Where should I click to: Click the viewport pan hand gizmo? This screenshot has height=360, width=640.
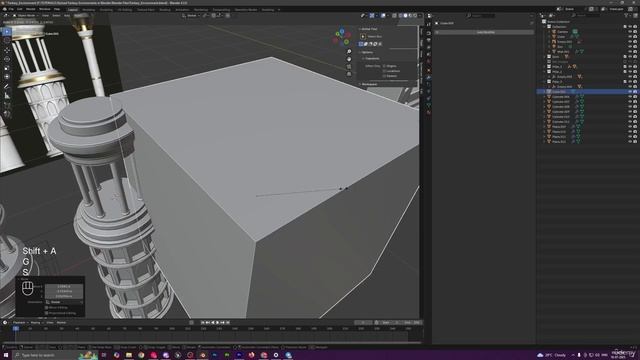pos(349,59)
